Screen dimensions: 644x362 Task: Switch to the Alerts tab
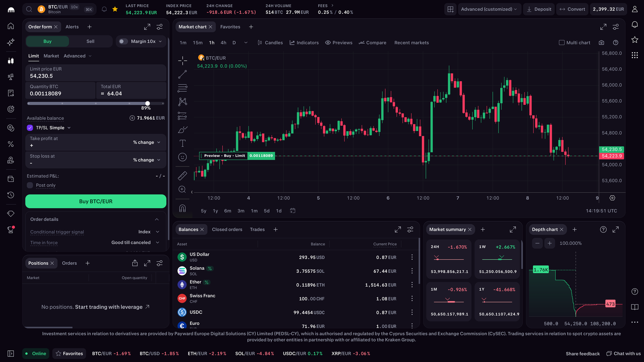pyautogui.click(x=72, y=27)
